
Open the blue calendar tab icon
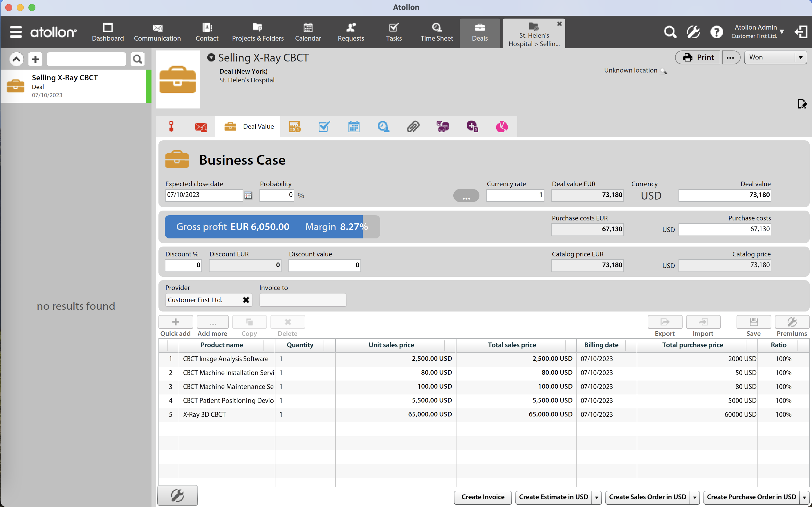click(354, 127)
